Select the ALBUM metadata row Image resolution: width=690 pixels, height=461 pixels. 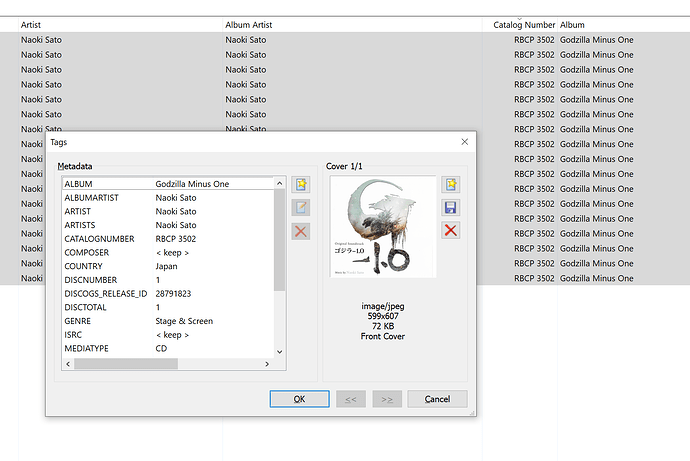tap(169, 184)
